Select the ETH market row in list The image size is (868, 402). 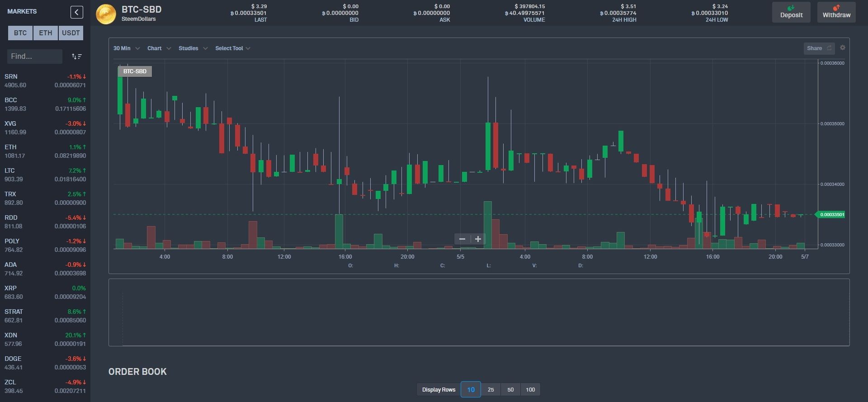point(45,151)
